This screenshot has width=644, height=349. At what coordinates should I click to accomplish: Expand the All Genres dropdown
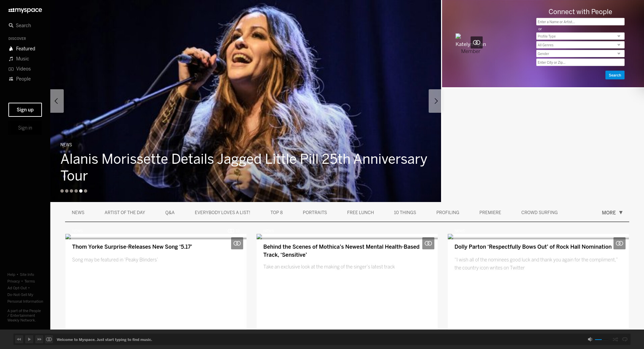[580, 45]
